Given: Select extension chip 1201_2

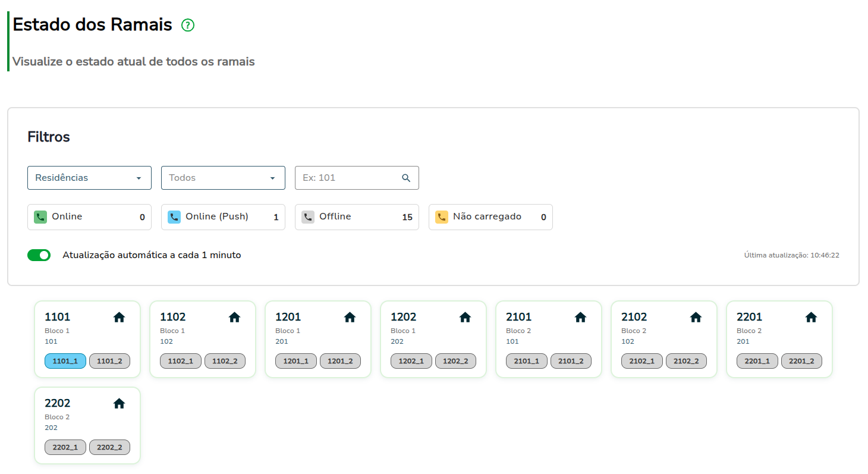Looking at the screenshot, I should pos(340,361).
